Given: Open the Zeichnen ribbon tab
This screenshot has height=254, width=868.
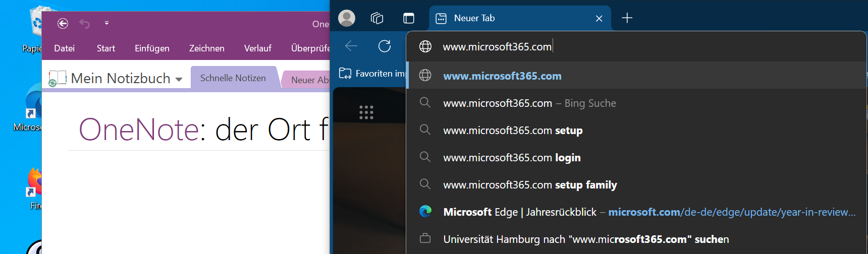Looking at the screenshot, I should tap(207, 48).
